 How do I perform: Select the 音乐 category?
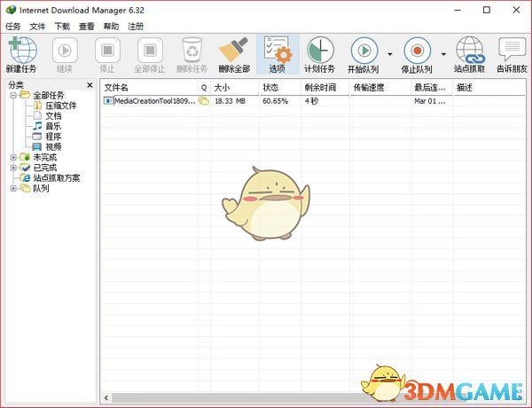pyautogui.click(x=53, y=126)
